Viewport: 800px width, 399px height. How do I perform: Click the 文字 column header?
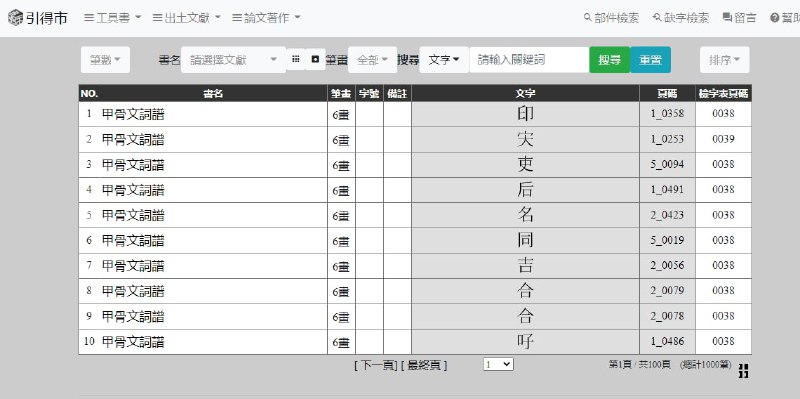[x=525, y=93]
